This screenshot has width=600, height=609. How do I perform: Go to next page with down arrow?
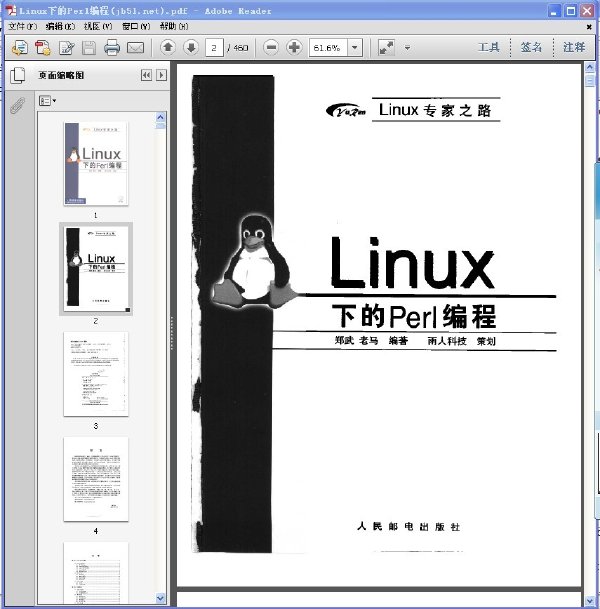tap(191, 47)
